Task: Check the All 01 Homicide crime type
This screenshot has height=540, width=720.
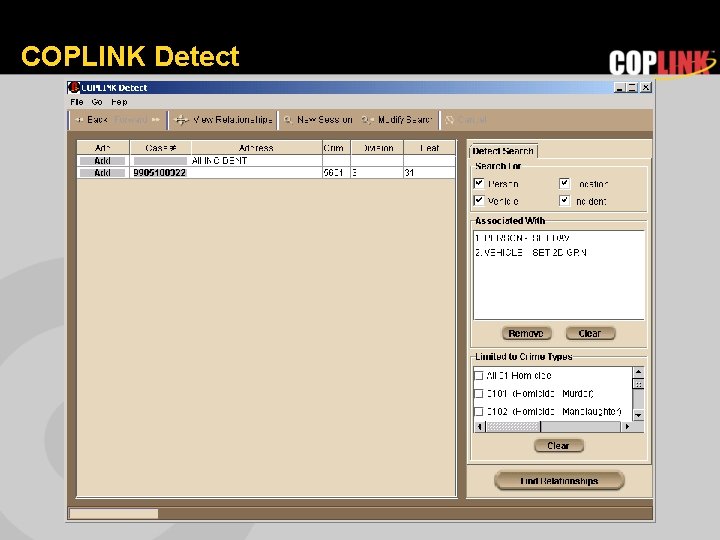Action: 479,376
